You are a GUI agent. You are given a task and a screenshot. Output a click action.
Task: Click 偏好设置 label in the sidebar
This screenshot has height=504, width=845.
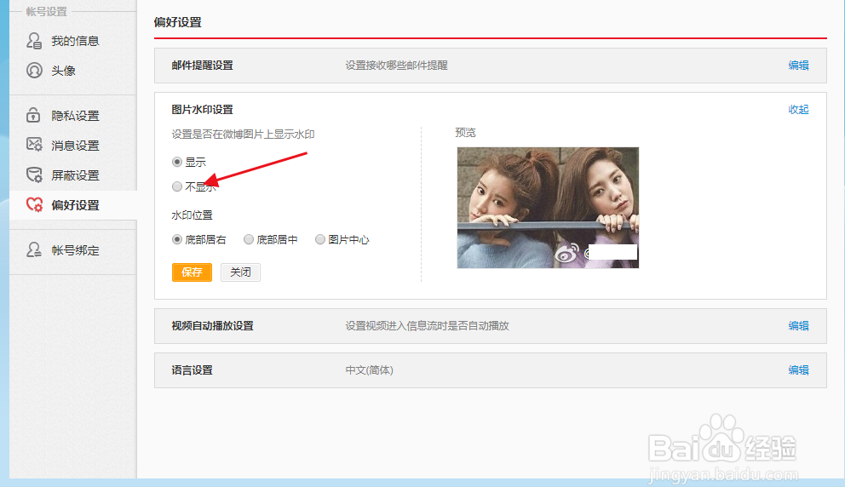click(x=76, y=205)
